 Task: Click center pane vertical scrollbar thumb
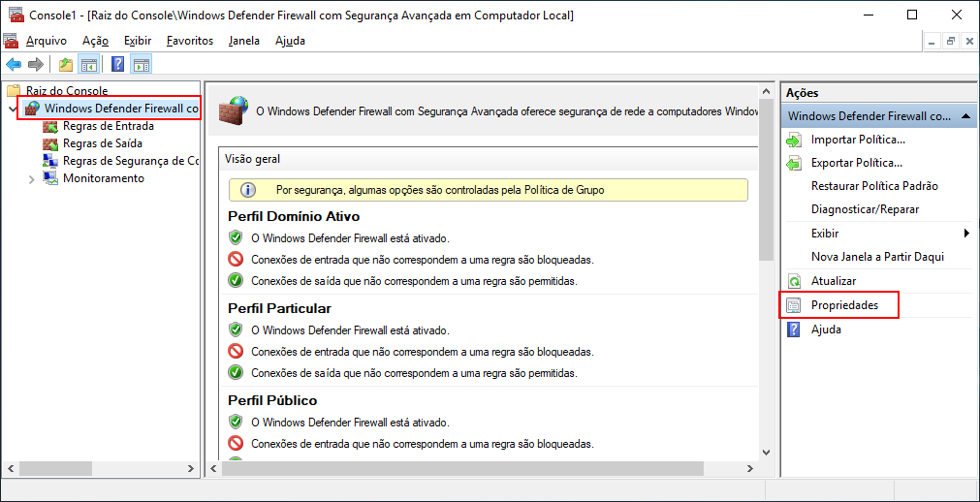[766, 180]
